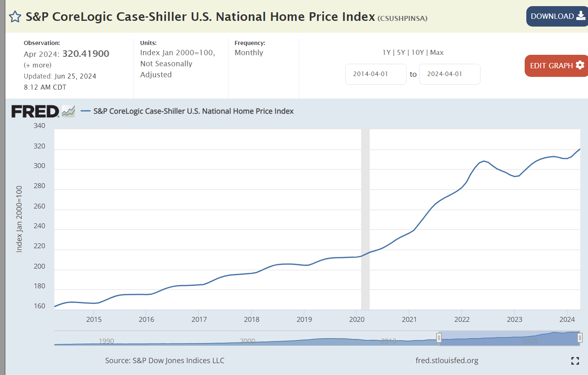The height and width of the screenshot is (375, 588).
Task: Click the FRED logo
Action: point(36,111)
